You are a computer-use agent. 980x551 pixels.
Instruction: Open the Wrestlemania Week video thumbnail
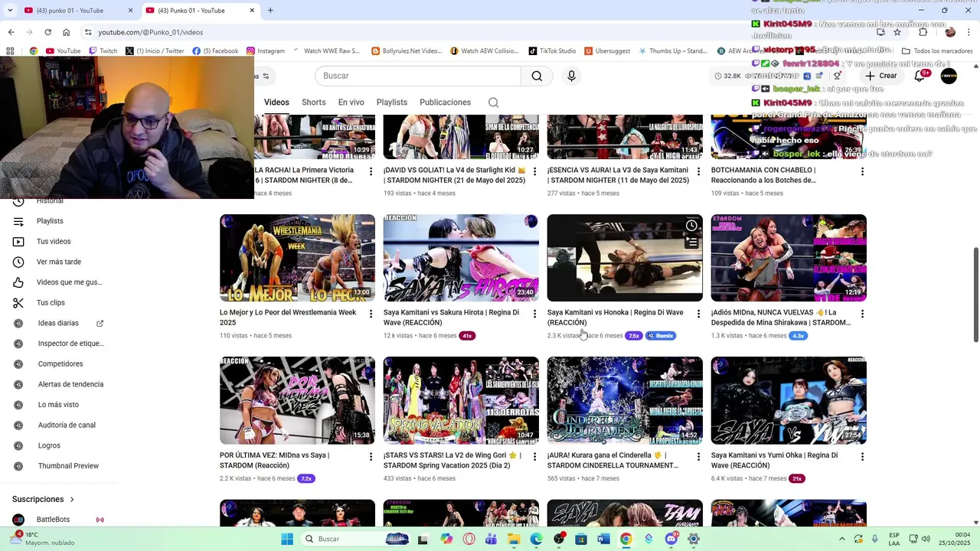(297, 258)
